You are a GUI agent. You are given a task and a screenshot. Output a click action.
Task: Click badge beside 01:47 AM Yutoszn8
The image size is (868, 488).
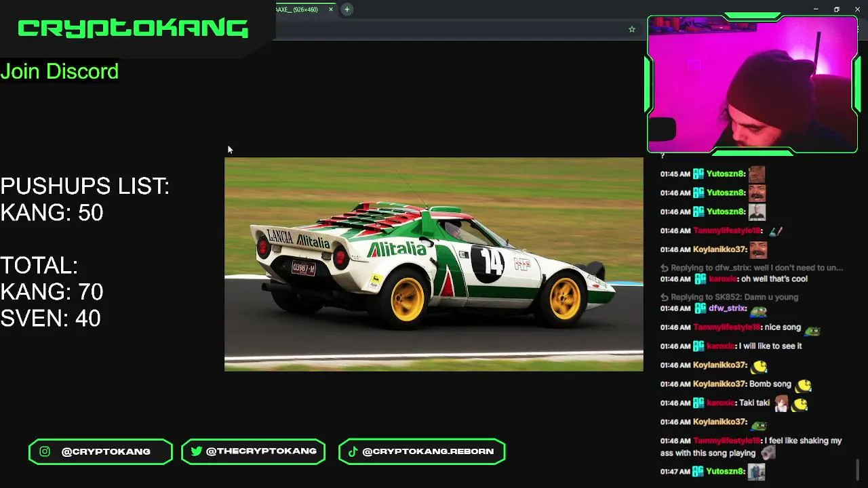(698, 471)
